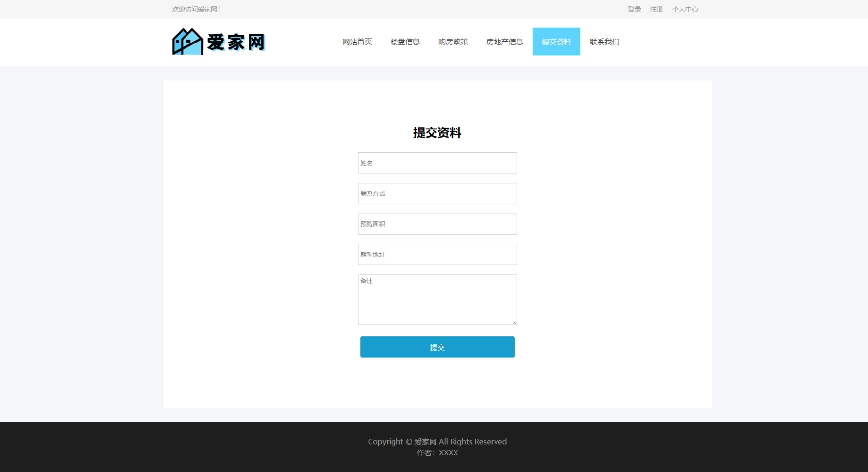The height and width of the screenshot is (472, 868).
Task: Click the 欢迎访问爱家网 welcome text
Action: (x=196, y=9)
